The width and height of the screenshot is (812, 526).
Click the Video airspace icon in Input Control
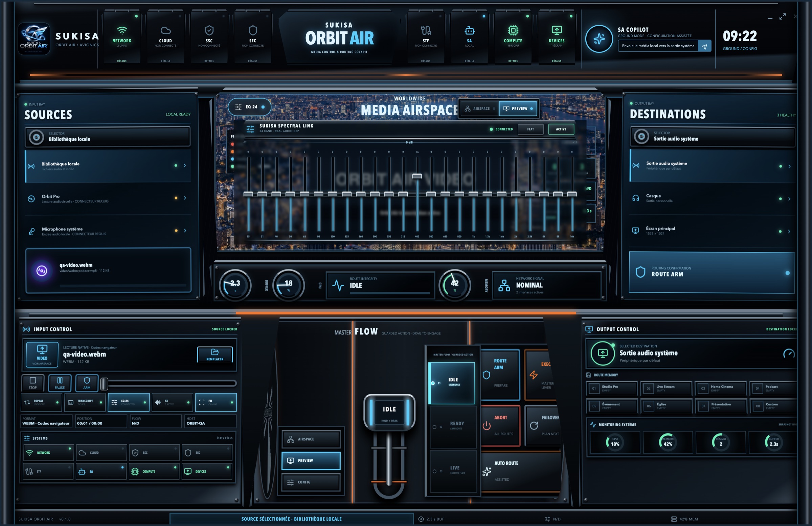click(42, 355)
